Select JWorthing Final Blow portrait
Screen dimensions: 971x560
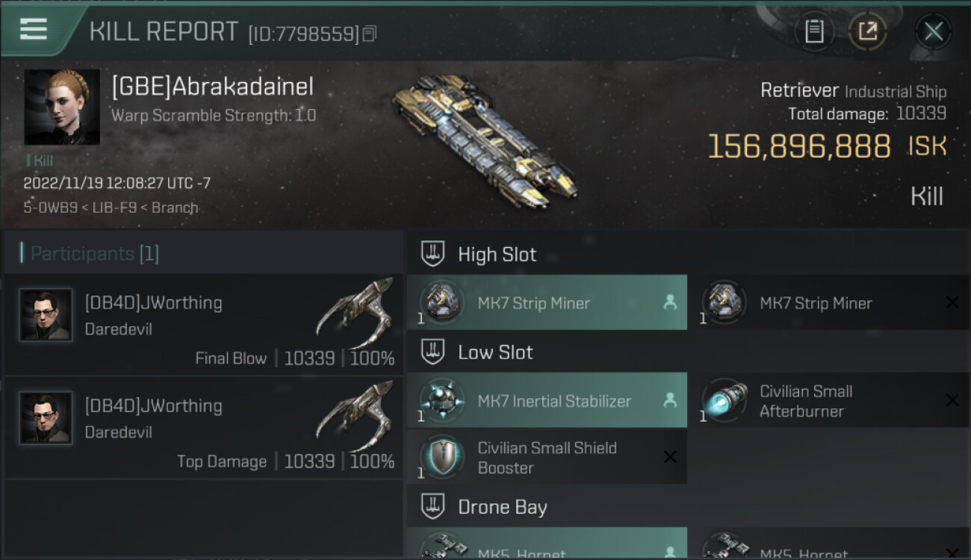(x=46, y=315)
